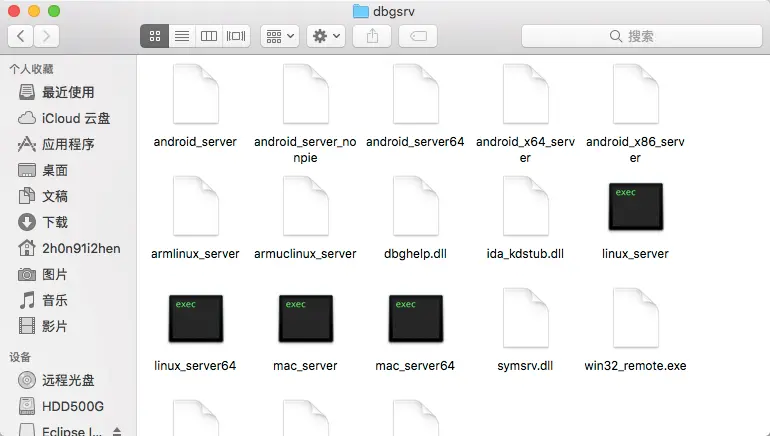Switch to icon view mode
This screenshot has height=436, width=770.
[155, 36]
